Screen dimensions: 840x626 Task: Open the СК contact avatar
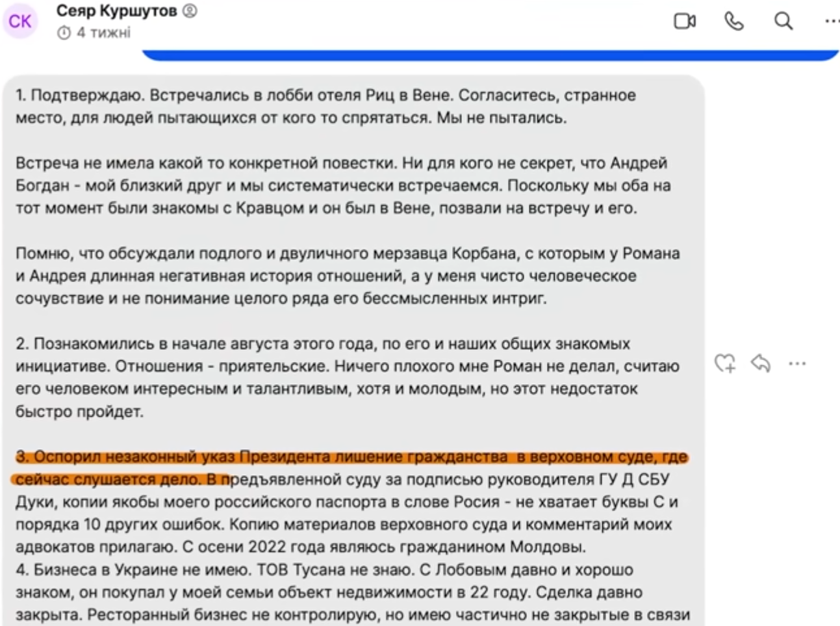(20, 21)
